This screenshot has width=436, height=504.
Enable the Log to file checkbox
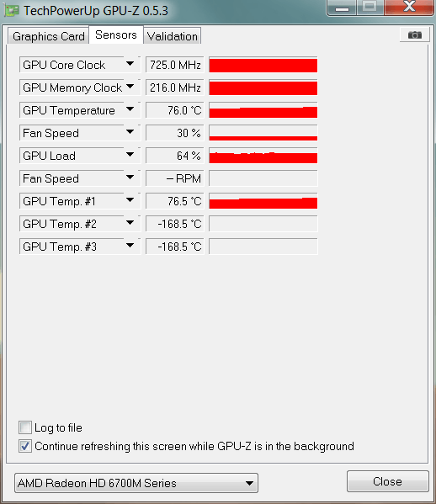[25, 427]
